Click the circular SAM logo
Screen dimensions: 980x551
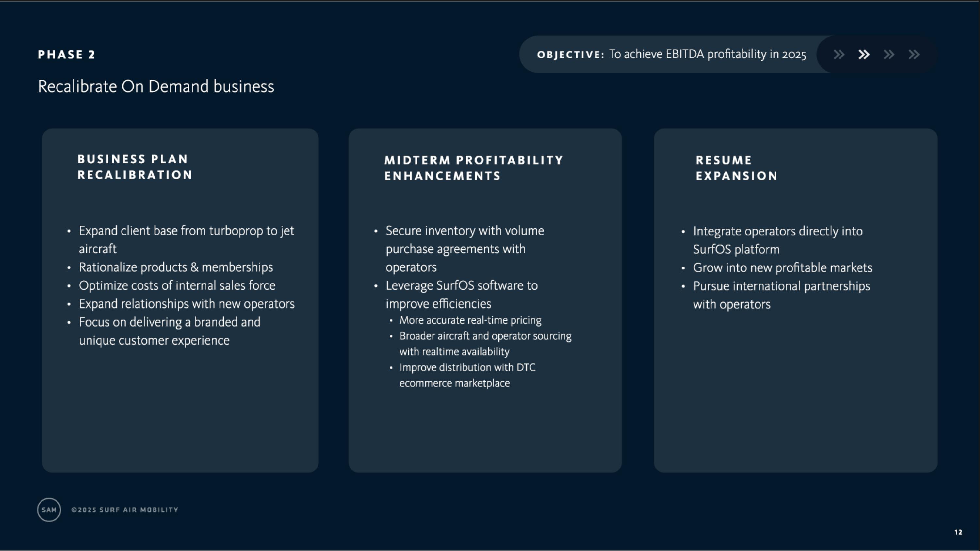click(49, 510)
